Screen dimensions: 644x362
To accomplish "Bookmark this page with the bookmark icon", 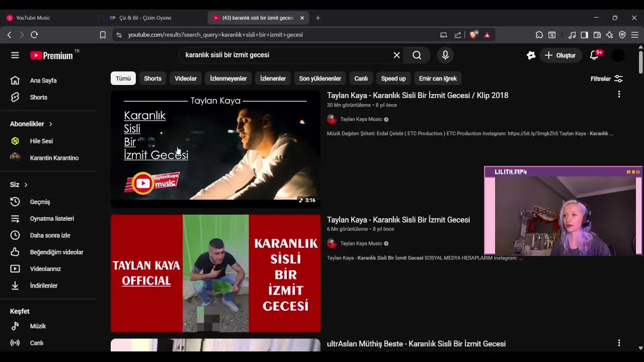I will 103,35.
